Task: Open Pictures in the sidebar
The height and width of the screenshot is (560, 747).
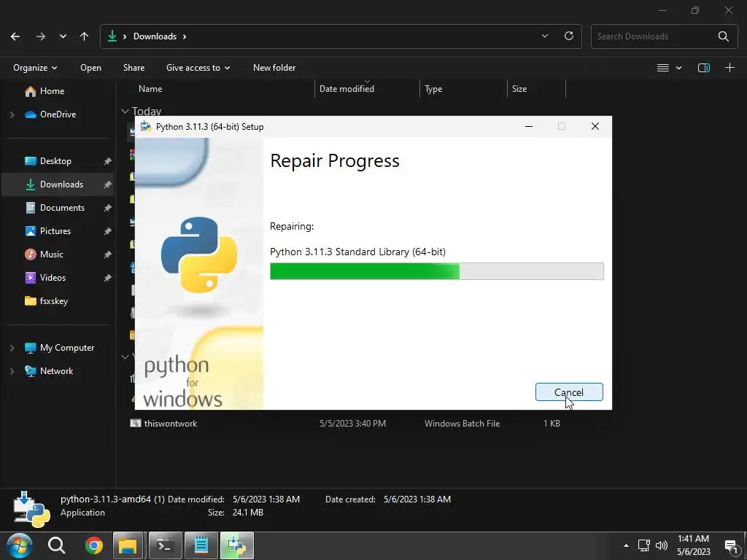Action: click(x=55, y=231)
